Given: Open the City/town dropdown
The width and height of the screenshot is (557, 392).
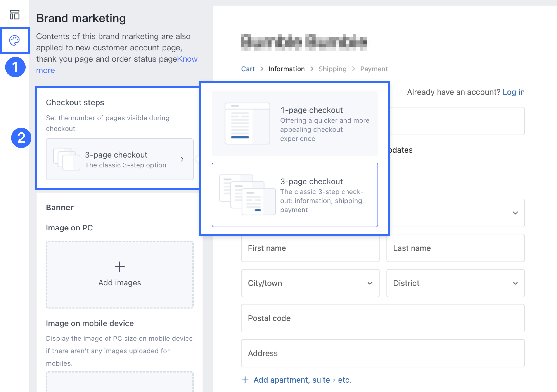Looking at the screenshot, I should coord(310,283).
